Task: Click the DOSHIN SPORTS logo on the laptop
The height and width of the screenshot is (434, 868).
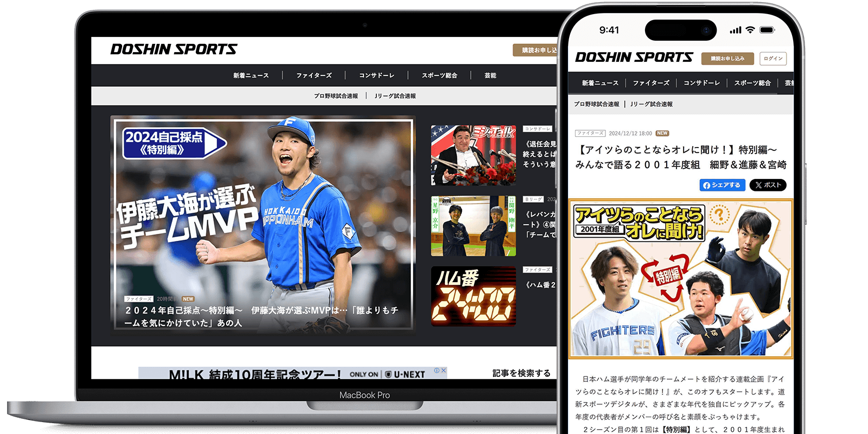Action: (x=174, y=49)
